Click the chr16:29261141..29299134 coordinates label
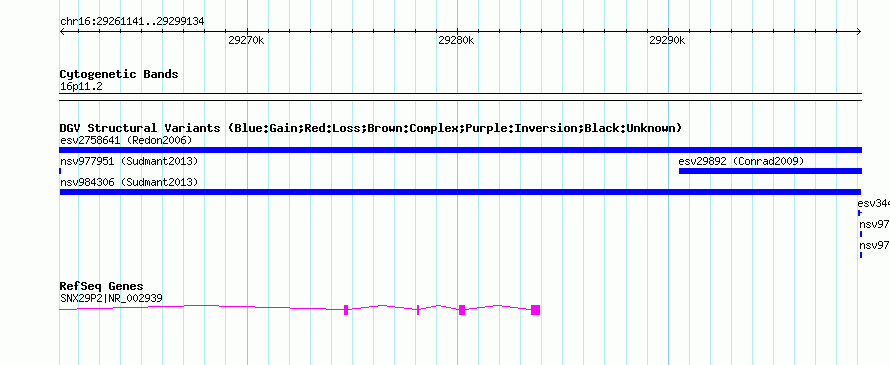 pos(132,22)
